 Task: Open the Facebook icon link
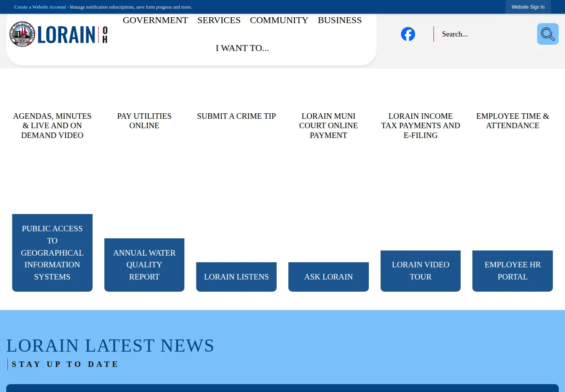tap(408, 34)
